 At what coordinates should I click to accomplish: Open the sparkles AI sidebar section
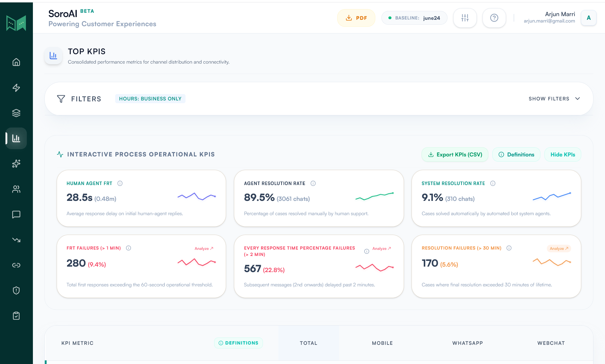tap(16, 164)
